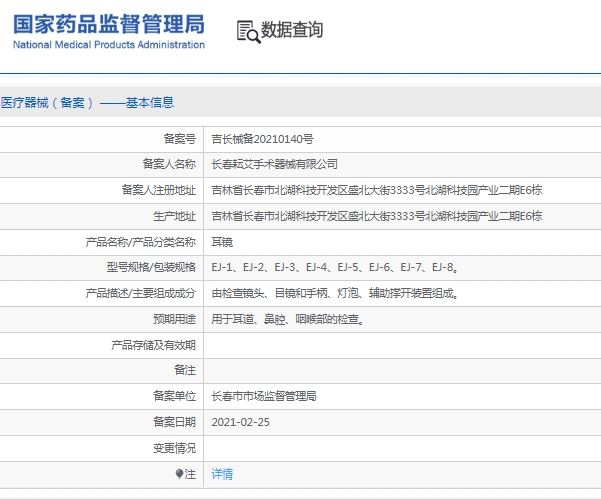Select the value 长春市市场监督管理局

264,396
